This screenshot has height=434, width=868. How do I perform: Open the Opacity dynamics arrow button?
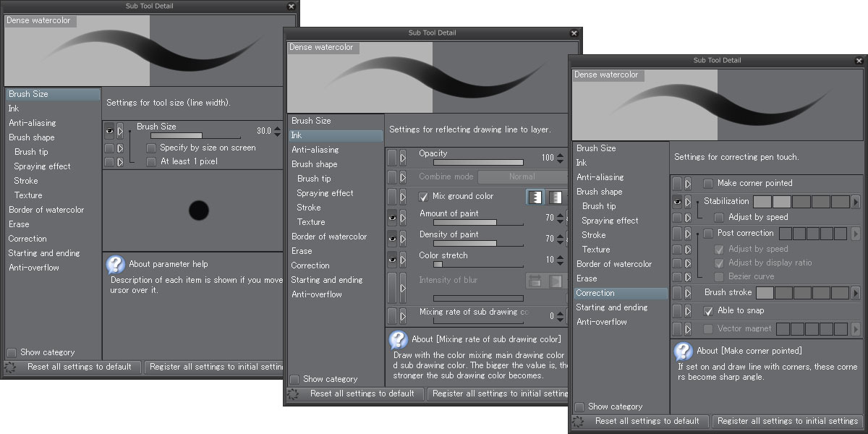coord(403,157)
